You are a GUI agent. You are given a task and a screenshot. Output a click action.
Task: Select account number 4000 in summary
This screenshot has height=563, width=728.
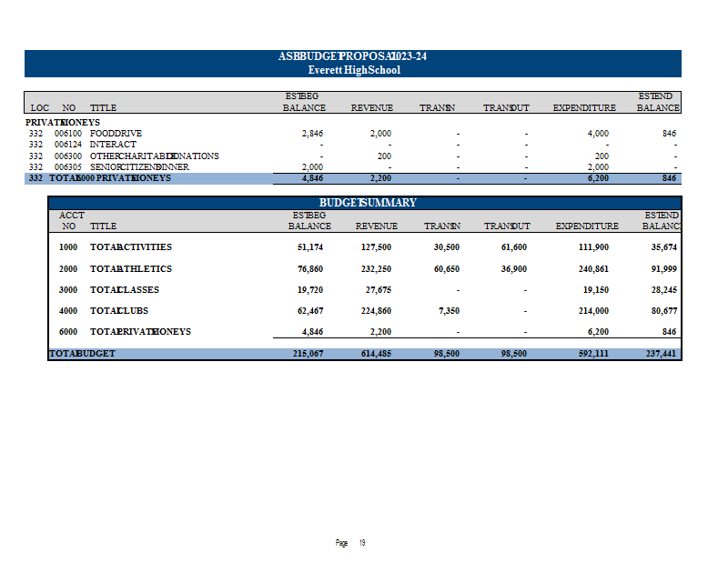67,310
